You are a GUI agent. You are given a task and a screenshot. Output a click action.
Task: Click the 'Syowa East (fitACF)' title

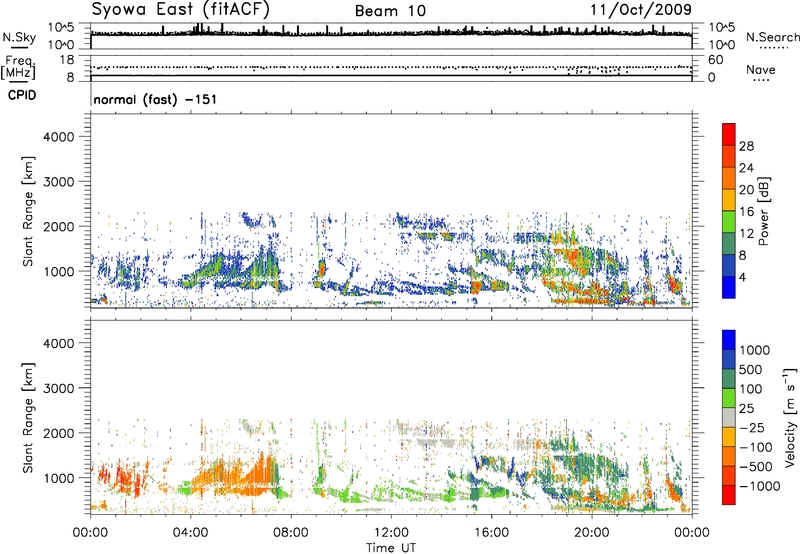coord(181,9)
